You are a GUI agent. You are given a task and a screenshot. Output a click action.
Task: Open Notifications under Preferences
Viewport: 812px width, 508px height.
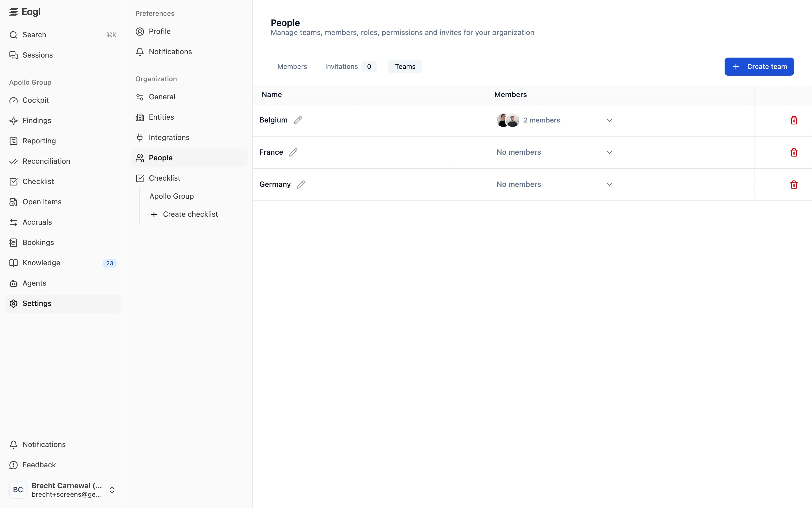click(x=189, y=52)
